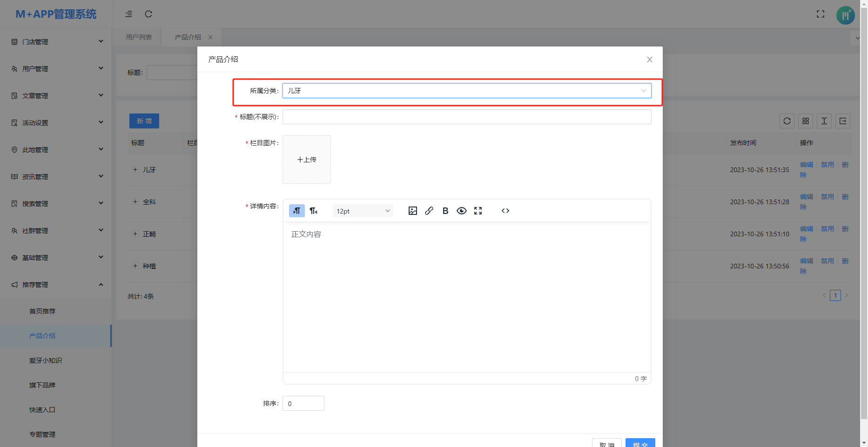Toggle browser fullscreen icon in header
The image size is (868, 447).
(821, 14)
